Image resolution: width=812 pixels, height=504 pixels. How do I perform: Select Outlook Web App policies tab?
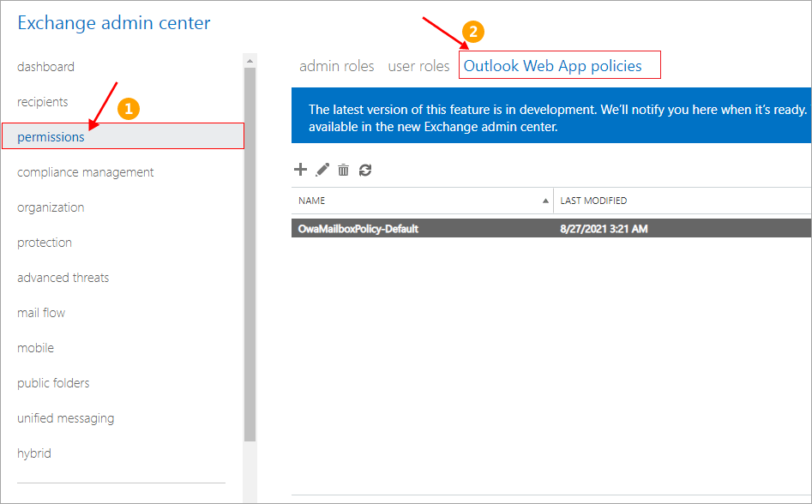553,66
